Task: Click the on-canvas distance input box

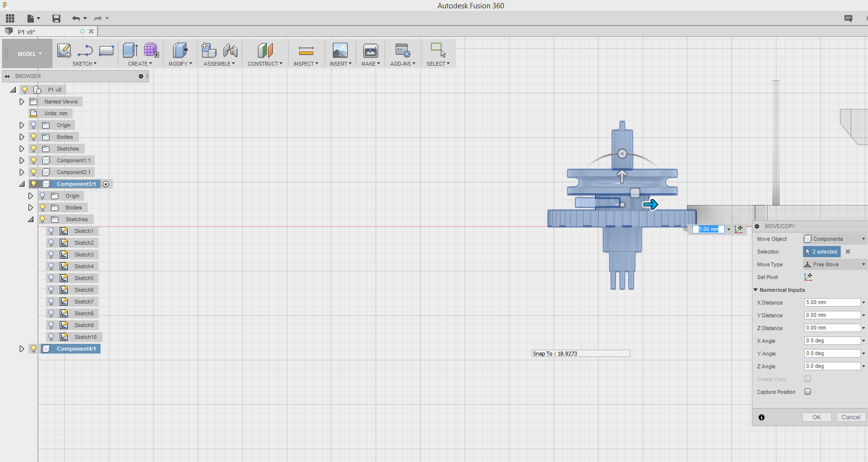Action: tap(708, 229)
